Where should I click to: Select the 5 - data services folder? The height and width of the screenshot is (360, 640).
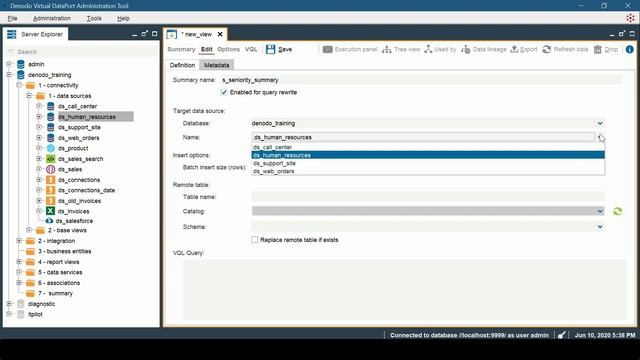click(54, 272)
